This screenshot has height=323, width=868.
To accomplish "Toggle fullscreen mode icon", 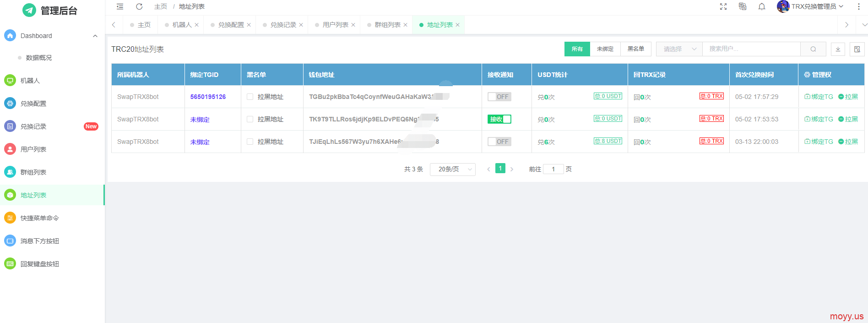I will (x=723, y=6).
